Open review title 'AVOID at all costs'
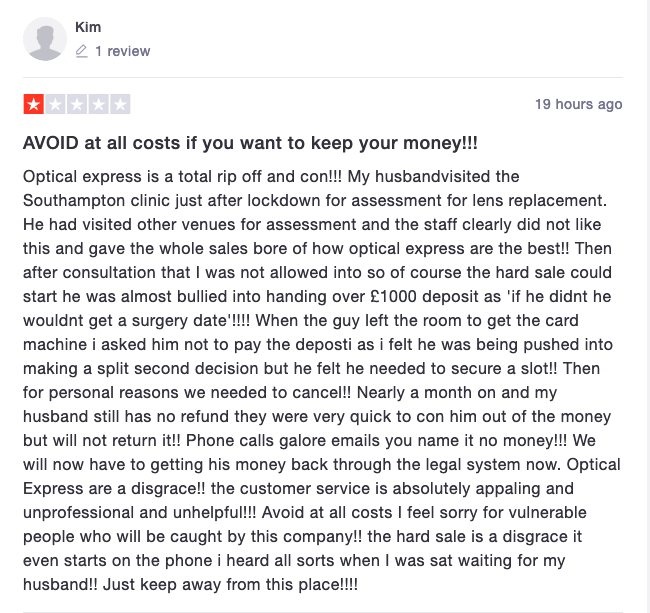The width and height of the screenshot is (650, 613). pos(250,143)
